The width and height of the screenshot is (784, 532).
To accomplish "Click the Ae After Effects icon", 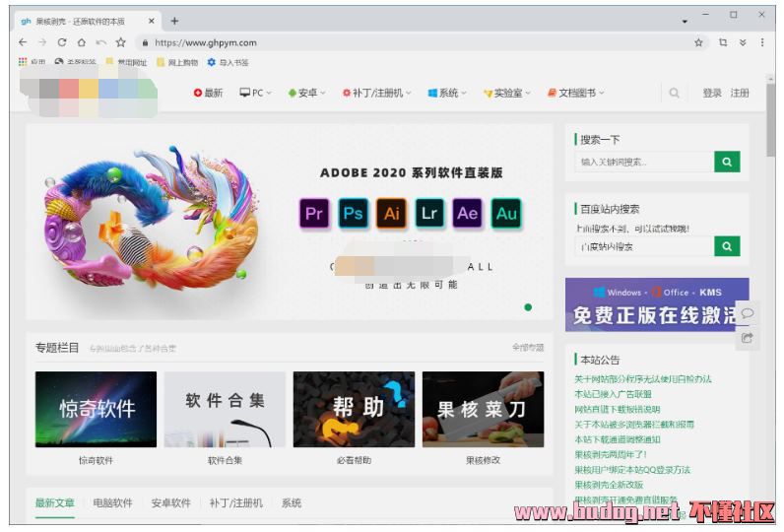I will 468,213.
